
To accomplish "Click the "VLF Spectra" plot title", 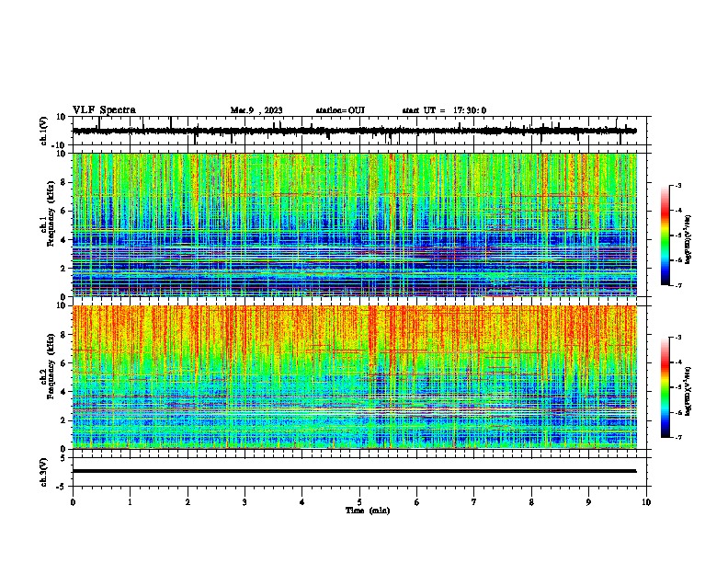I will (x=104, y=110).
